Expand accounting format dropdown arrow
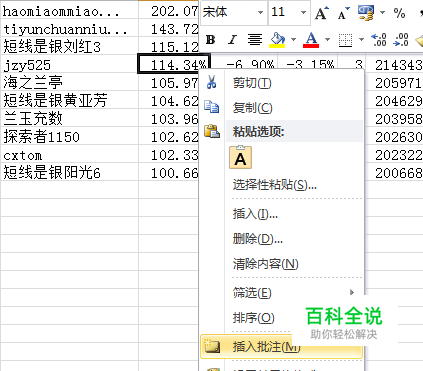 (382, 13)
